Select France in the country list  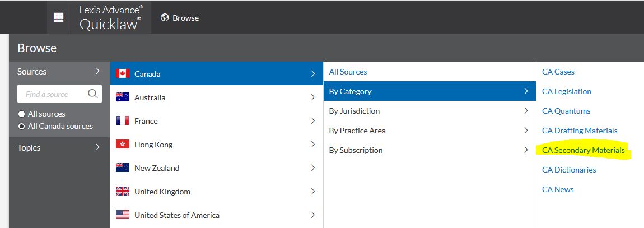coord(217,121)
